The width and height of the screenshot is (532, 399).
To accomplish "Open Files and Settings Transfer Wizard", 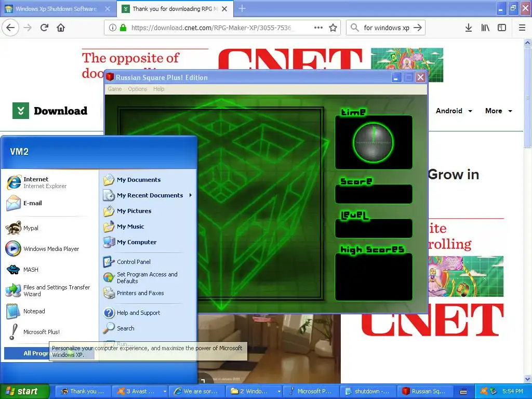I will (x=50, y=290).
